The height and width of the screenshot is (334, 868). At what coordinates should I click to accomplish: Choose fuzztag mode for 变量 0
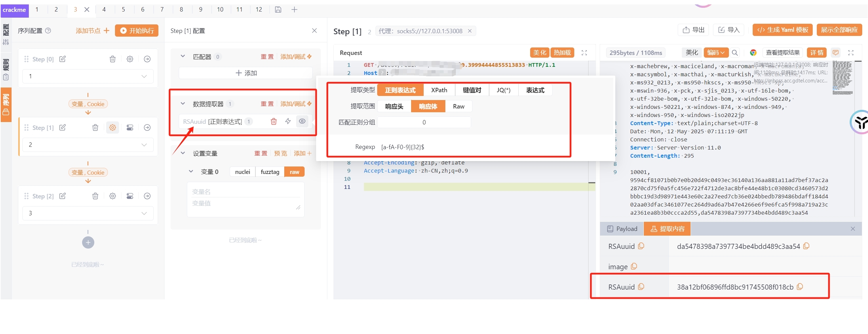(x=270, y=172)
